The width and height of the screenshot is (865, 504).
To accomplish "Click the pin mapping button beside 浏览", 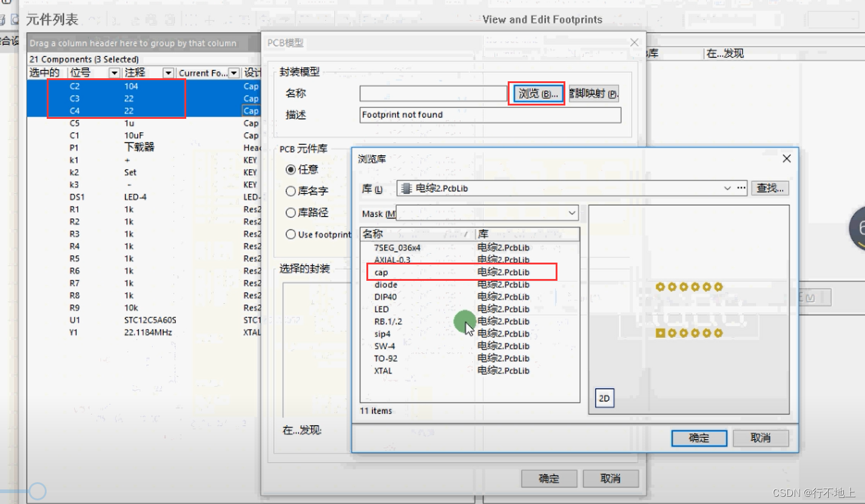I will (594, 93).
